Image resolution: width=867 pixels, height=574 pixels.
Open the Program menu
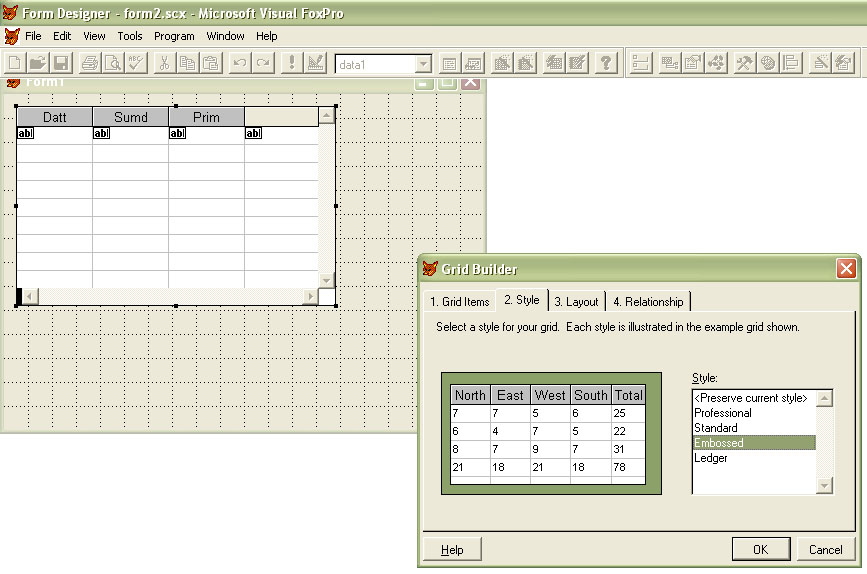[174, 36]
